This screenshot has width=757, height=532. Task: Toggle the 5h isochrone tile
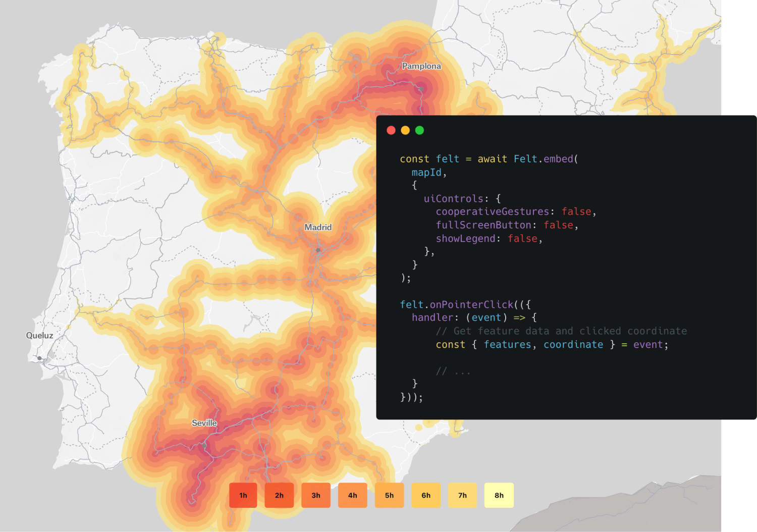click(389, 495)
